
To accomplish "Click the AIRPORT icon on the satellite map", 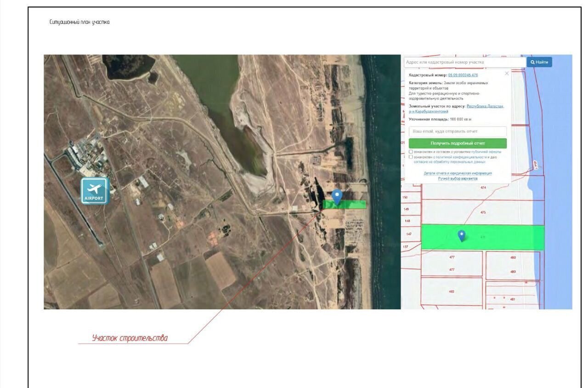I will pyautogui.click(x=95, y=191).
